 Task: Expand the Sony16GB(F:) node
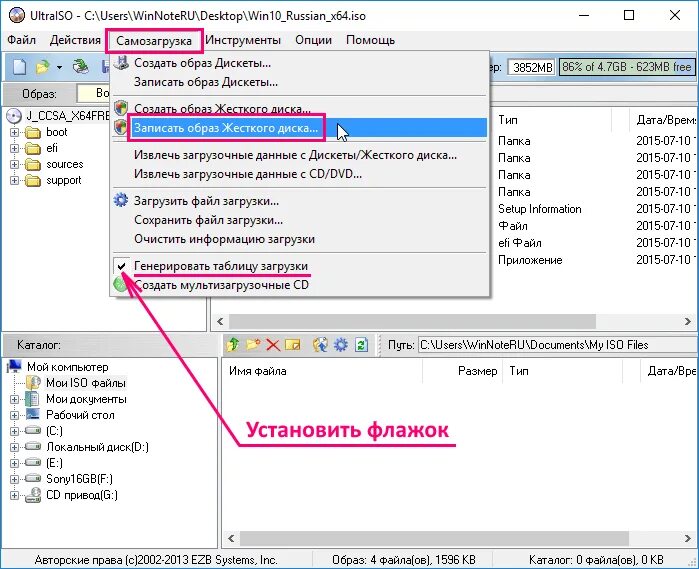pyautogui.click(x=14, y=479)
